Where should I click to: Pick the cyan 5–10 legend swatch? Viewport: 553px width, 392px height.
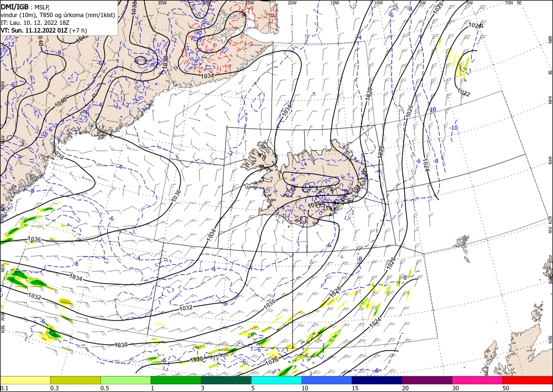tap(276, 380)
